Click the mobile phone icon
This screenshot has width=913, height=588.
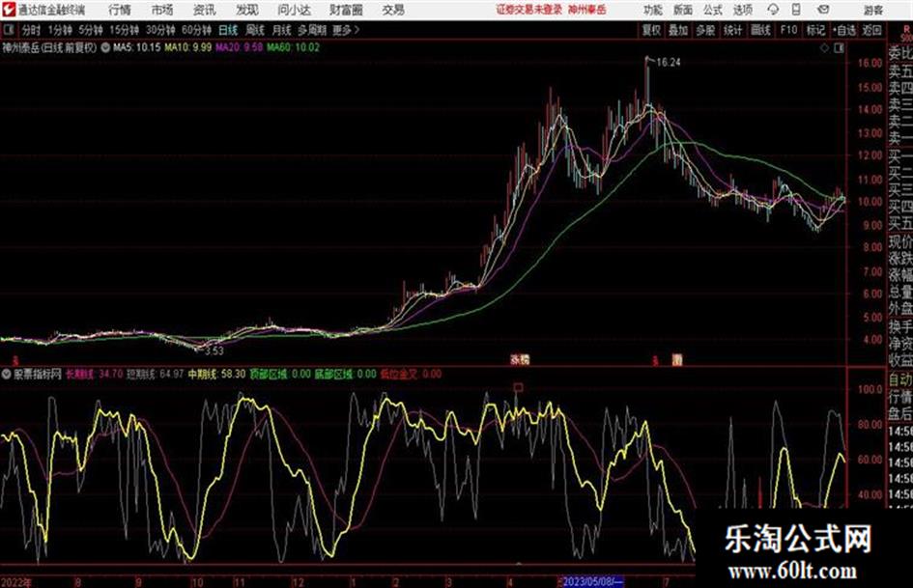[796, 10]
